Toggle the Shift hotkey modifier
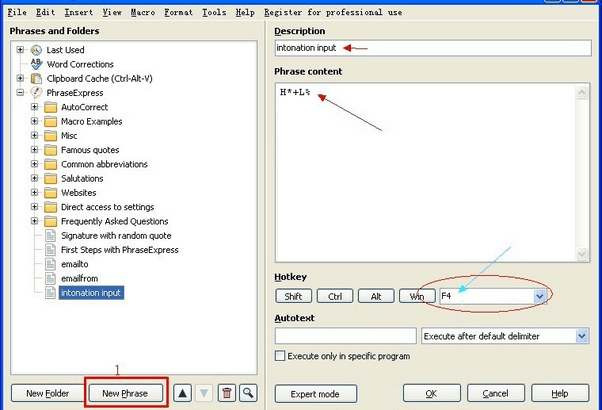 click(x=292, y=296)
